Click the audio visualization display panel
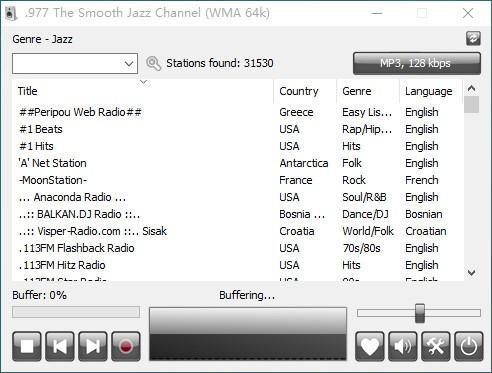The image size is (492, 373). click(x=248, y=334)
